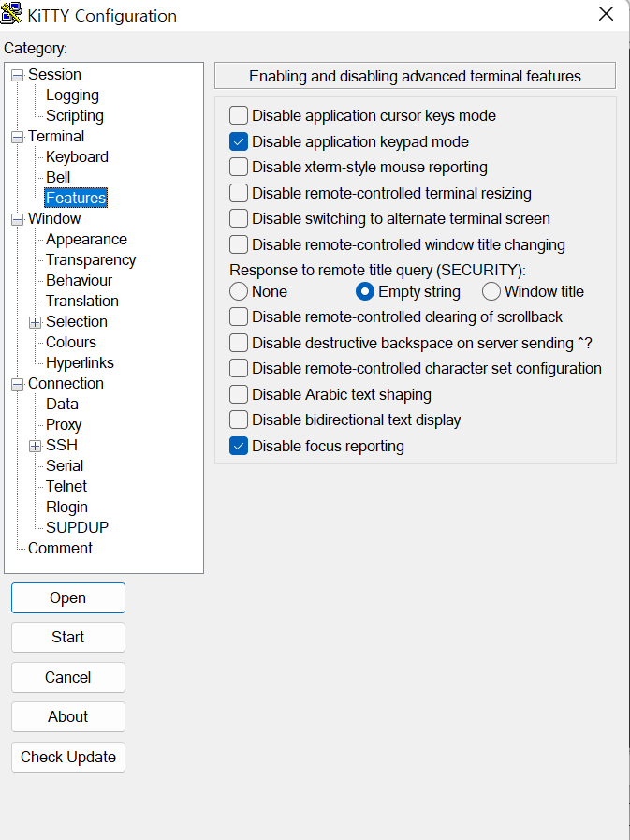The image size is (630, 840).
Task: Open Data connection settings
Action: (x=62, y=404)
